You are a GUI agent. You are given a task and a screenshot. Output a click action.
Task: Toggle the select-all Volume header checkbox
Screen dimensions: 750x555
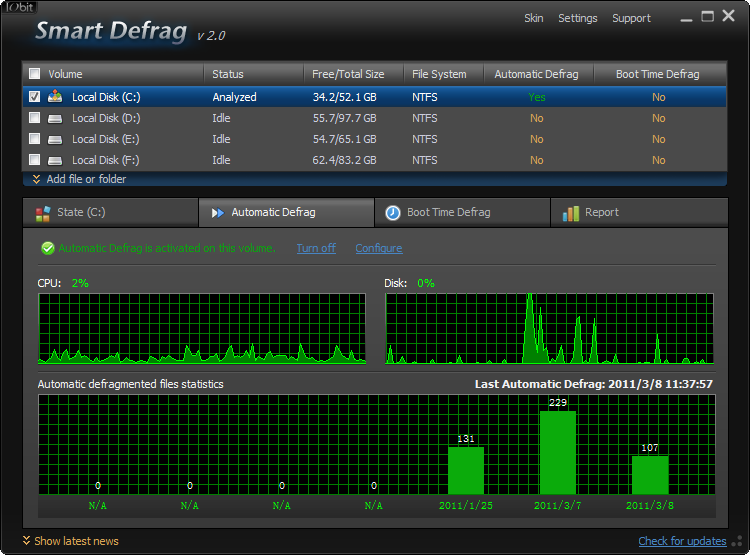(x=34, y=74)
